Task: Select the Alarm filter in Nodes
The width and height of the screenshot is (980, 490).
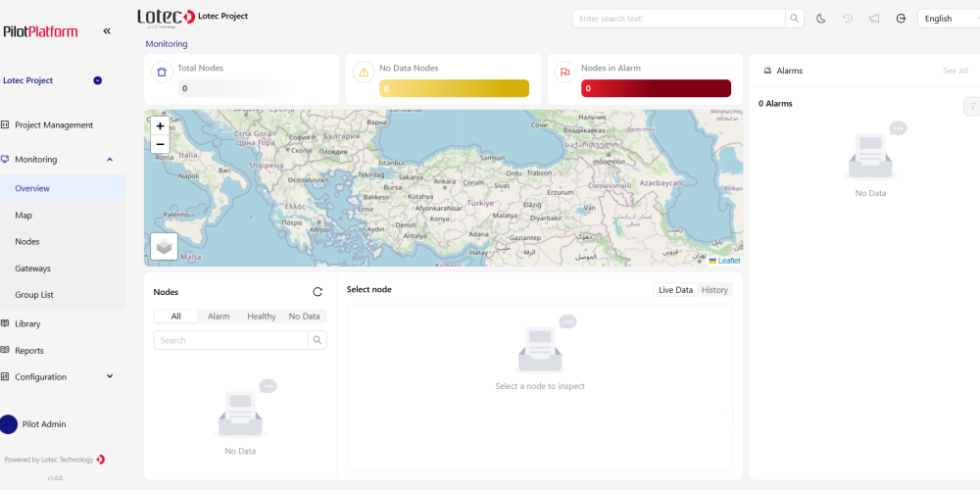Action: tap(219, 317)
